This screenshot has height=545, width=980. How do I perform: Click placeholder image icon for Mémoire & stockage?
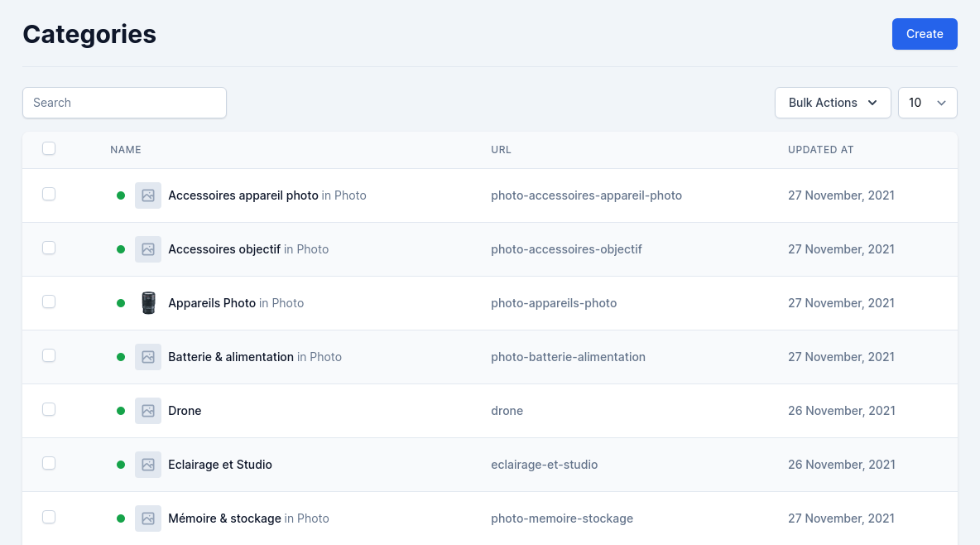coord(148,518)
